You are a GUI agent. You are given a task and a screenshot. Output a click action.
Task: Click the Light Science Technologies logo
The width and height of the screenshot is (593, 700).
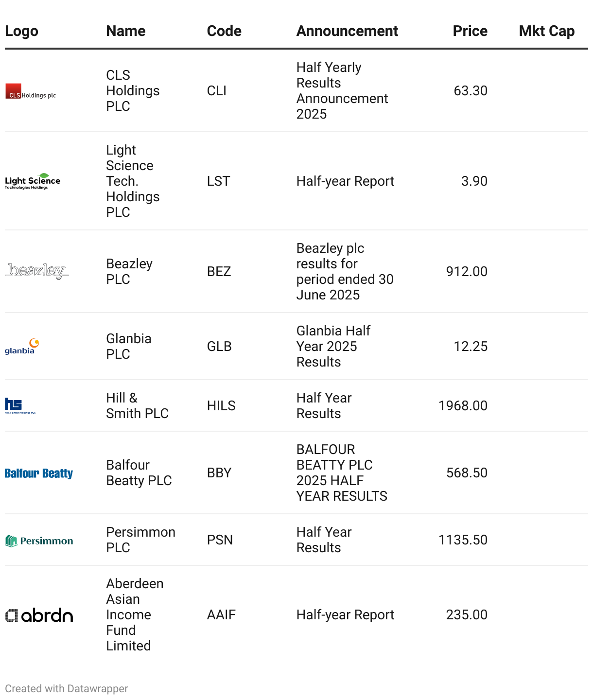[x=33, y=181]
